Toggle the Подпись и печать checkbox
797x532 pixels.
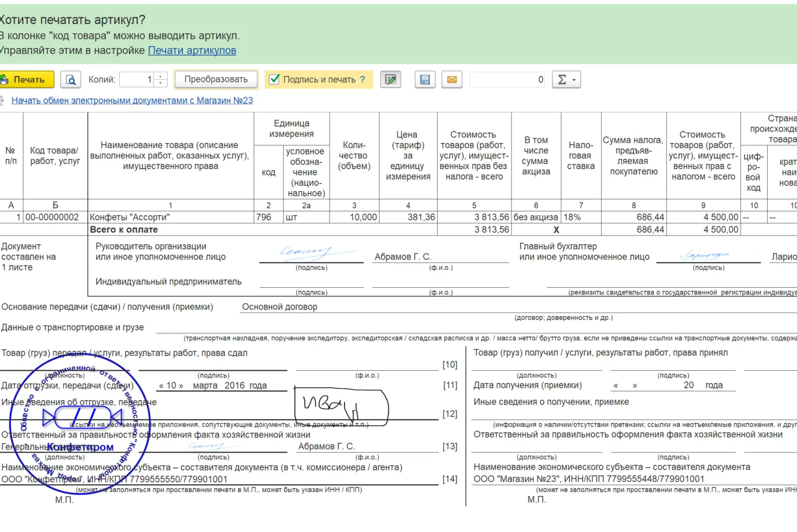click(x=275, y=79)
